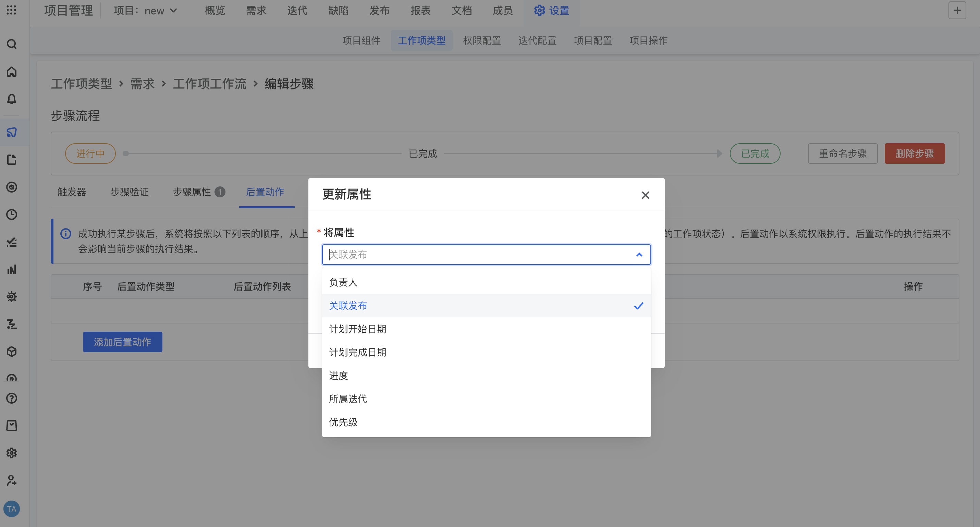The height and width of the screenshot is (527, 980).
Task: Open notifications bell icon
Action: (12, 99)
